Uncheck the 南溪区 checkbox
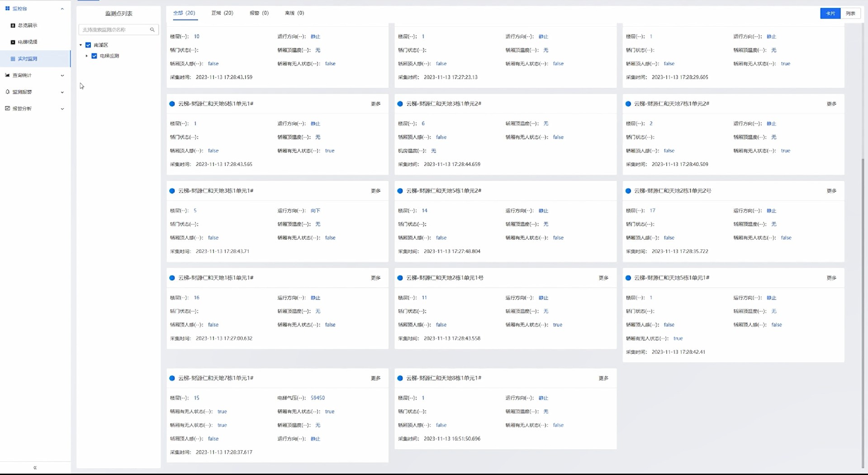The height and width of the screenshot is (475, 868). (x=88, y=45)
